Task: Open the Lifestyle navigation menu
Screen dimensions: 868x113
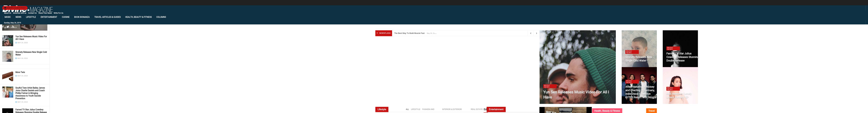Action: [31, 17]
